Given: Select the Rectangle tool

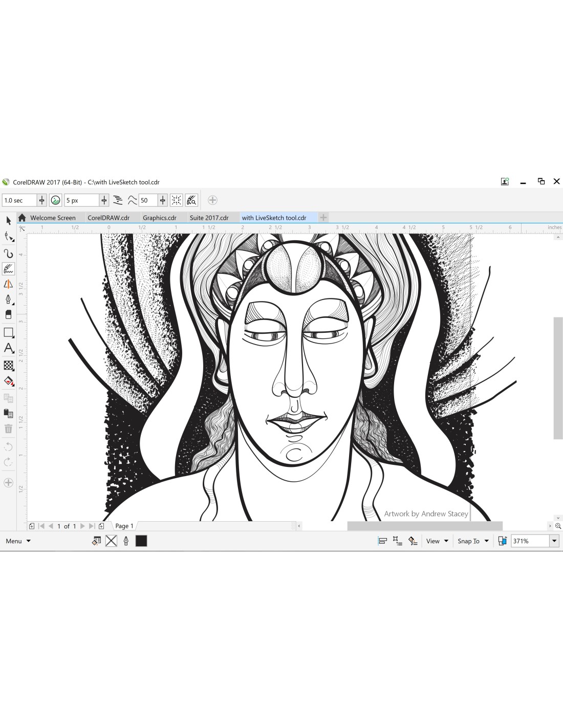Looking at the screenshot, I should click(8, 332).
